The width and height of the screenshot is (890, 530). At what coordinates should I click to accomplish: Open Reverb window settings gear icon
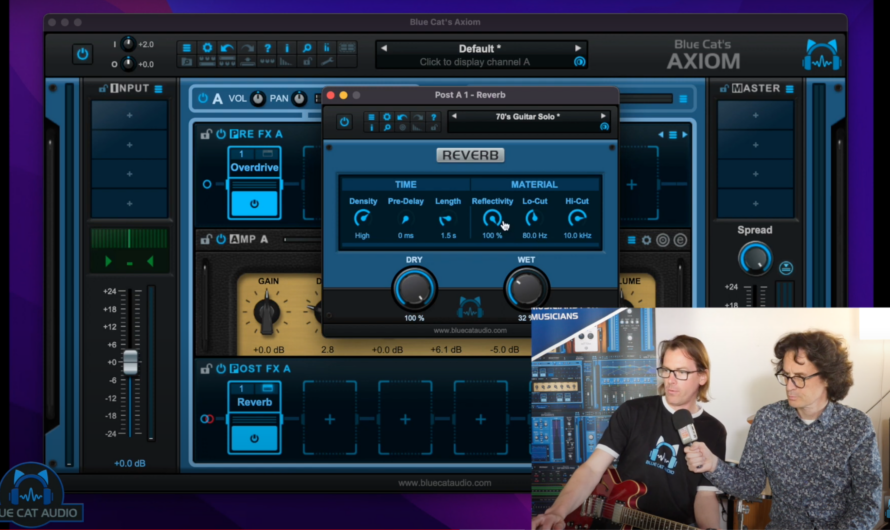tap(387, 117)
